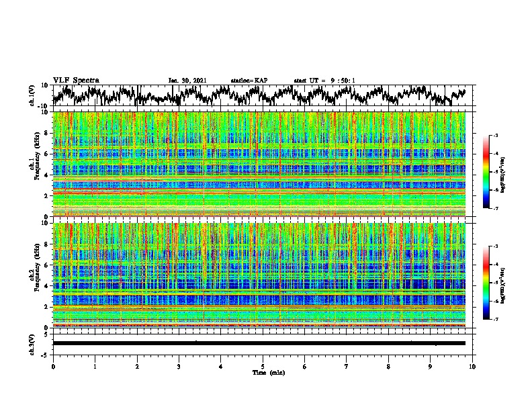This screenshot has width=532, height=411.
Task: Click the 'ch.3(V)' axis label
Action: tap(32, 345)
